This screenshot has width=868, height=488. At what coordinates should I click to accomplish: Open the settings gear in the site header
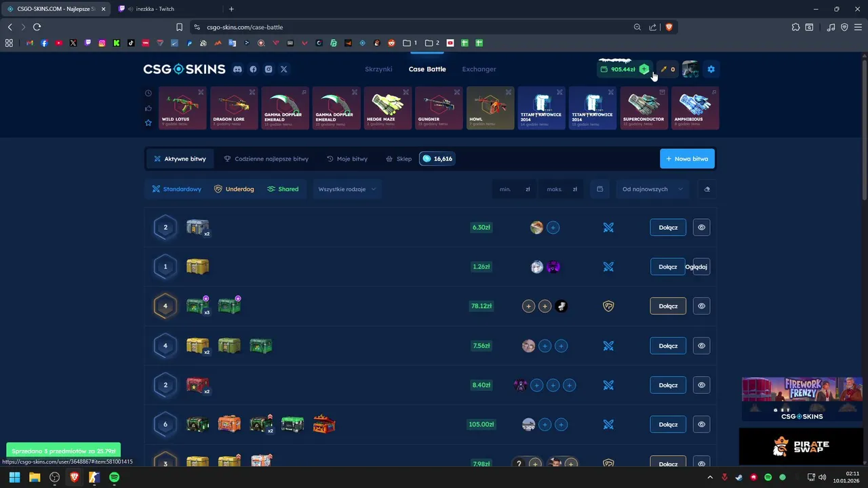tap(711, 69)
